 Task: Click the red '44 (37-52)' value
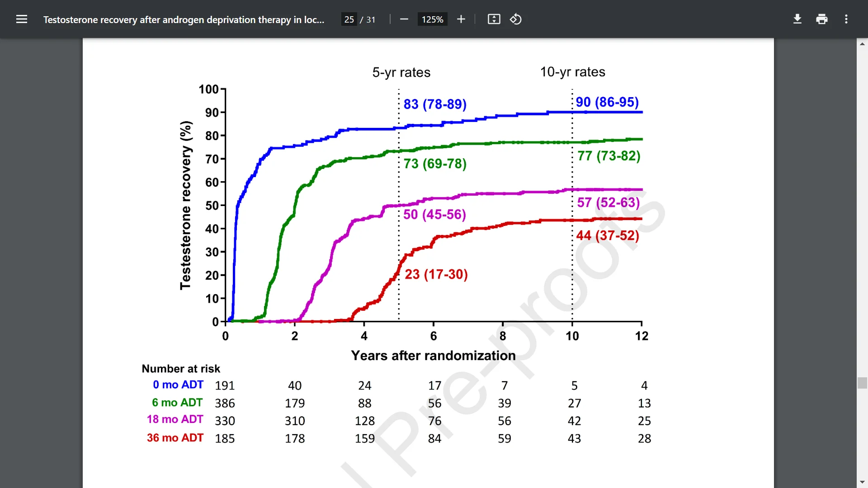[608, 235]
